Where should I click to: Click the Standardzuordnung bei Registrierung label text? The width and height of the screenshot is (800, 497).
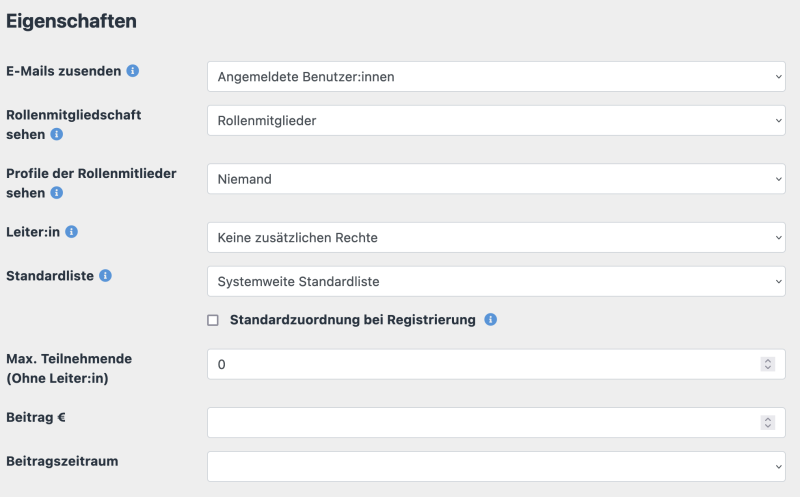[352, 320]
